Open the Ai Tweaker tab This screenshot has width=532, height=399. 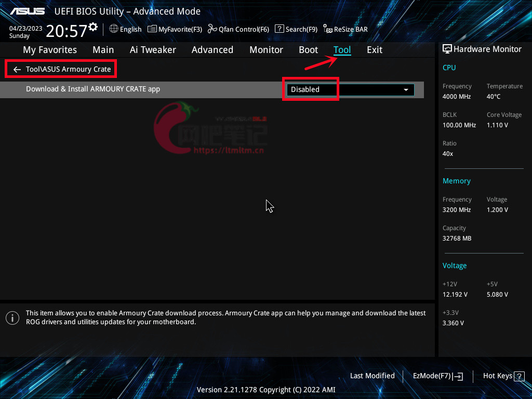[153, 50]
